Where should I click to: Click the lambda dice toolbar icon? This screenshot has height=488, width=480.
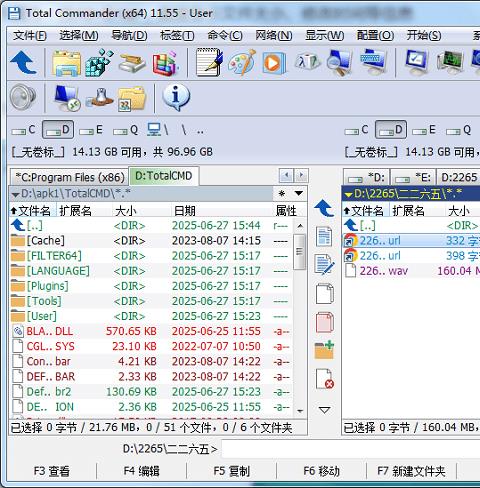point(307,62)
